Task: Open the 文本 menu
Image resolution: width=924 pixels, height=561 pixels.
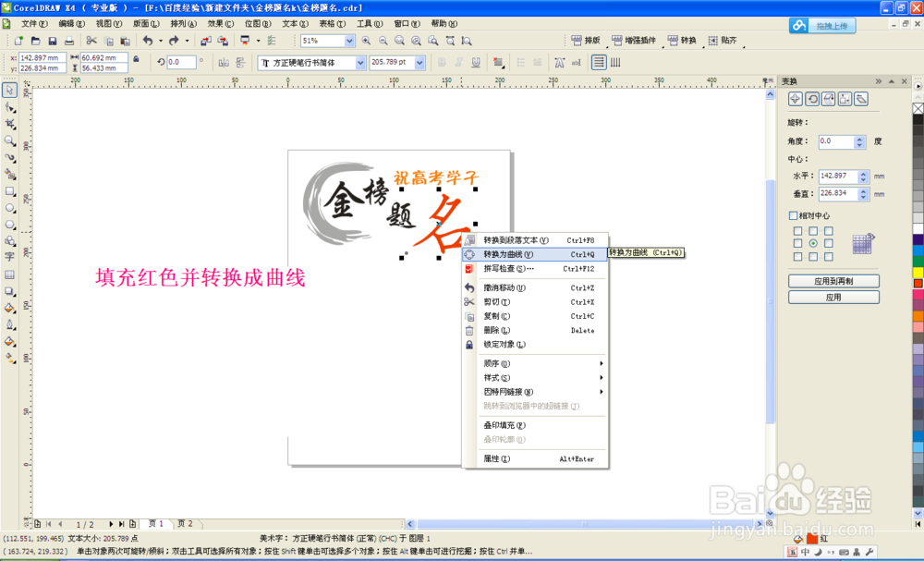Action: coord(296,24)
